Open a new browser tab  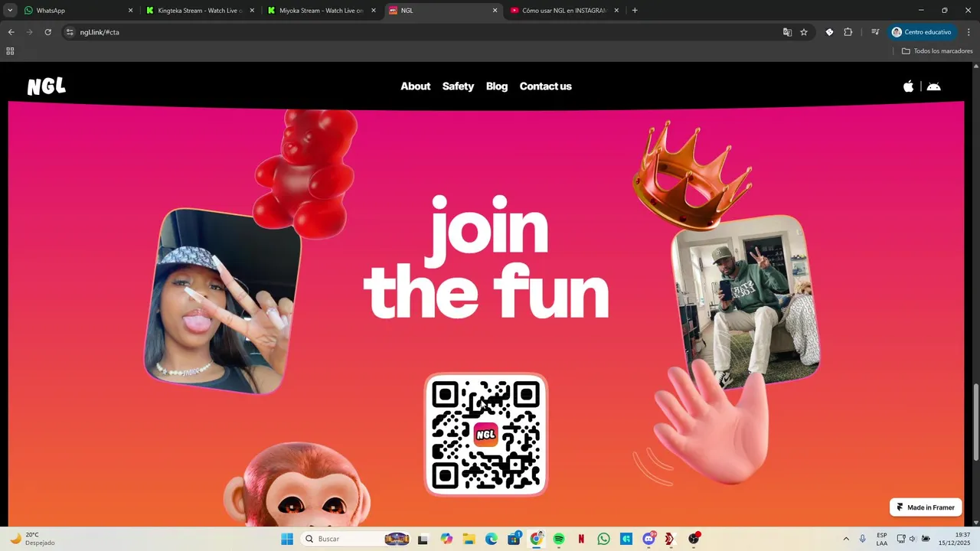tap(635, 11)
